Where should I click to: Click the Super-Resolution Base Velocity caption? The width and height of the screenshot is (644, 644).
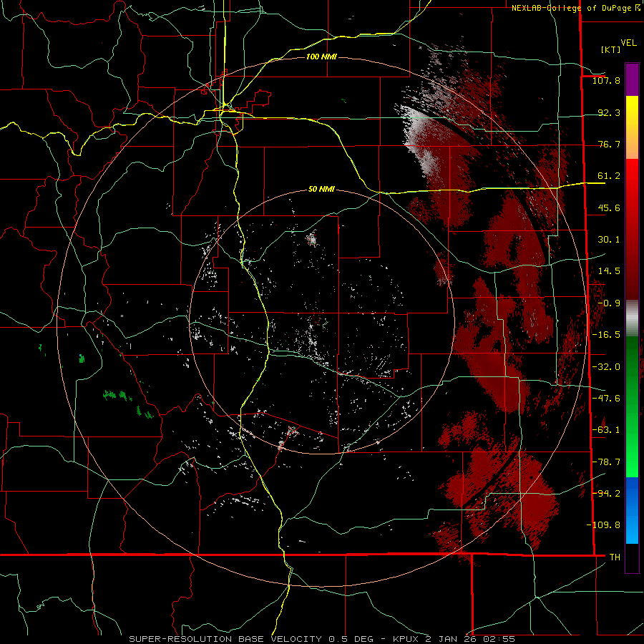click(322, 639)
